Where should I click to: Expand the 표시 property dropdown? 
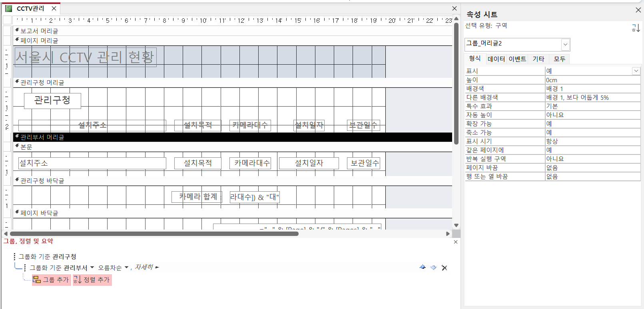(636, 71)
